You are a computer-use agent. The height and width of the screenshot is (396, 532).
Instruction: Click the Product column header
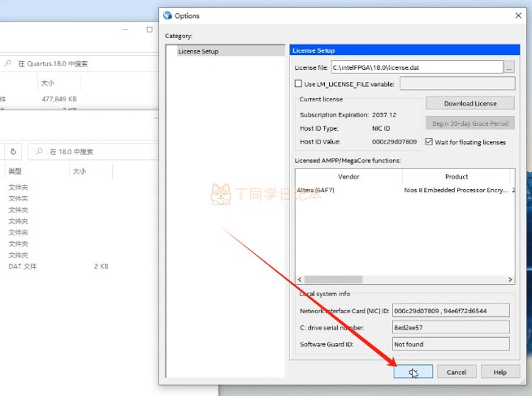click(x=456, y=176)
